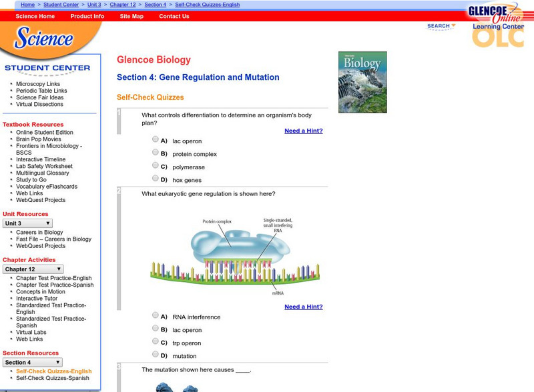This screenshot has height=392, width=534.
Task: Open Virtual Labs
Action: [x=31, y=332]
